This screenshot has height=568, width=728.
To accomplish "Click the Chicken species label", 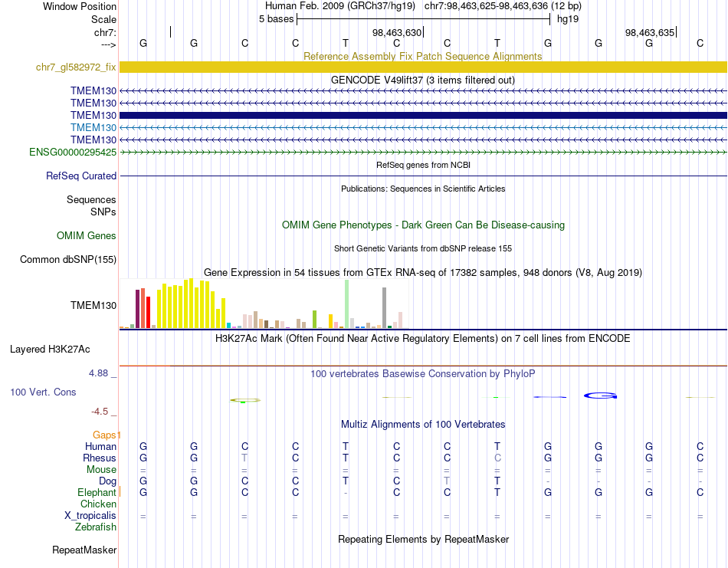I will tap(98, 504).
